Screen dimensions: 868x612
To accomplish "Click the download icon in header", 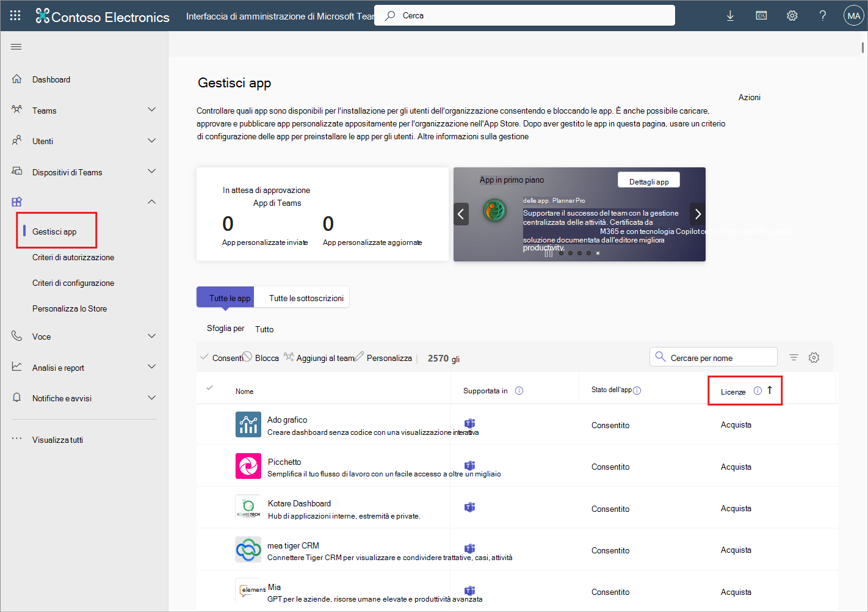I will [x=730, y=16].
